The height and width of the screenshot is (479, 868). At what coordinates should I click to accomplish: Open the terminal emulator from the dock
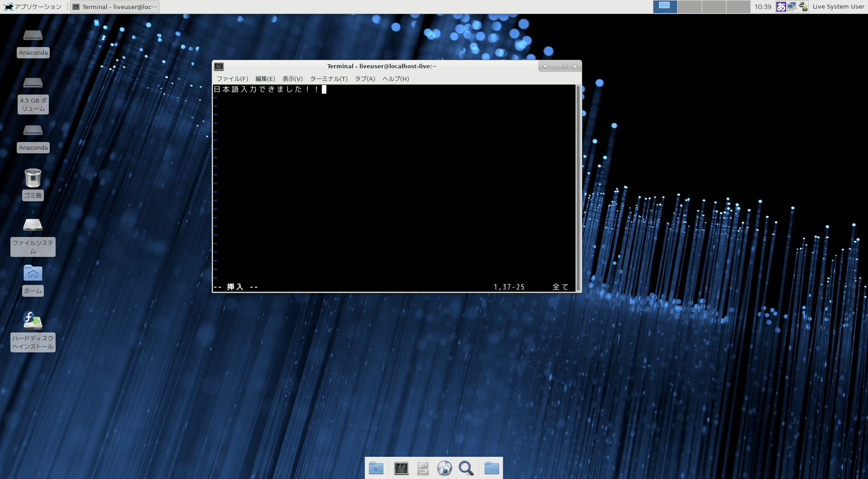click(x=401, y=468)
